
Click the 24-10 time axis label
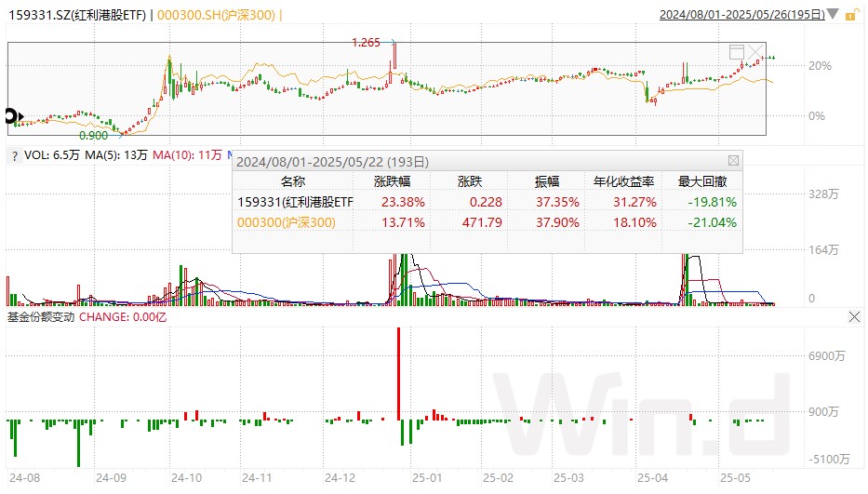tap(187, 478)
